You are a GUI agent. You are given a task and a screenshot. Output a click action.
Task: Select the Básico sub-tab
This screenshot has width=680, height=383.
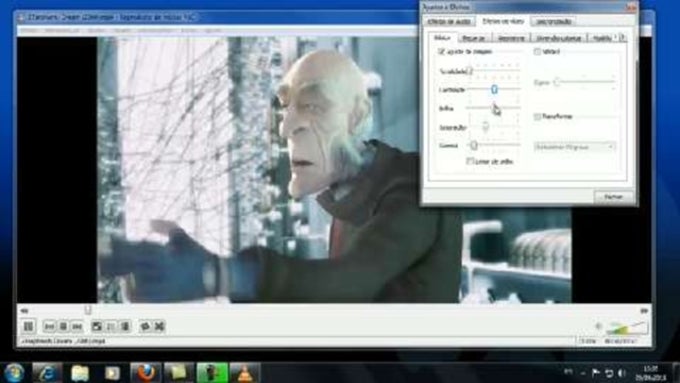click(x=442, y=38)
